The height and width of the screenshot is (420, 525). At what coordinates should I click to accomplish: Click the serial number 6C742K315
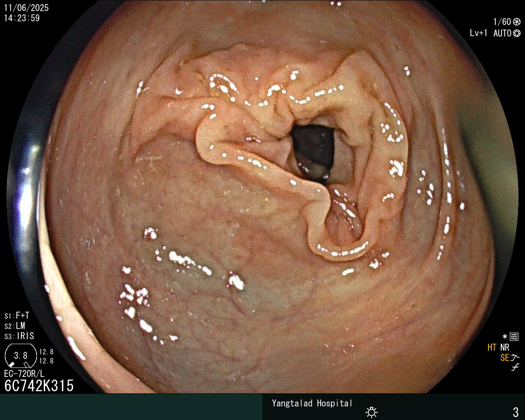pos(39,386)
